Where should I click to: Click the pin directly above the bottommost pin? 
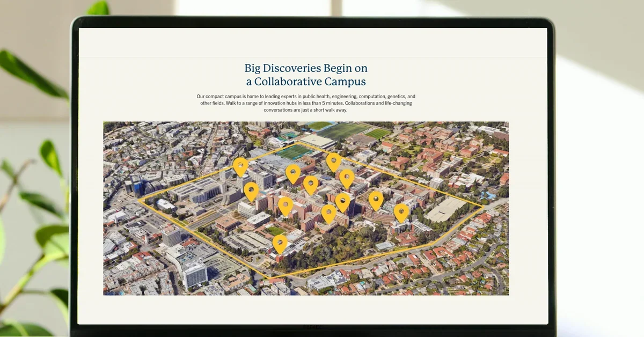[286, 205]
